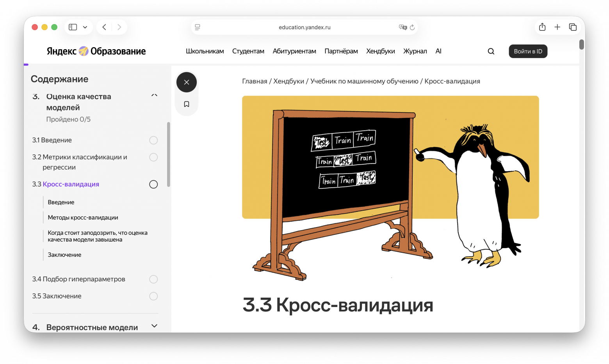Reload the page via the refresh icon
Viewport: 609px width, 364px height.
[412, 27]
